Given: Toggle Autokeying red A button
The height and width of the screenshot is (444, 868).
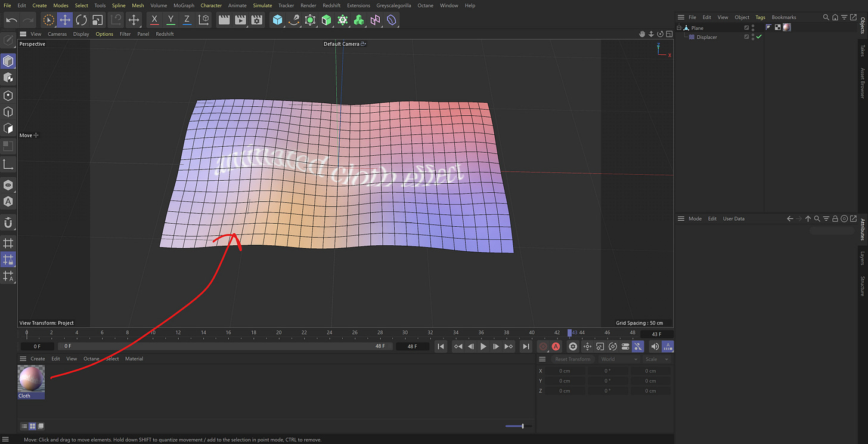Looking at the screenshot, I should pos(556,346).
